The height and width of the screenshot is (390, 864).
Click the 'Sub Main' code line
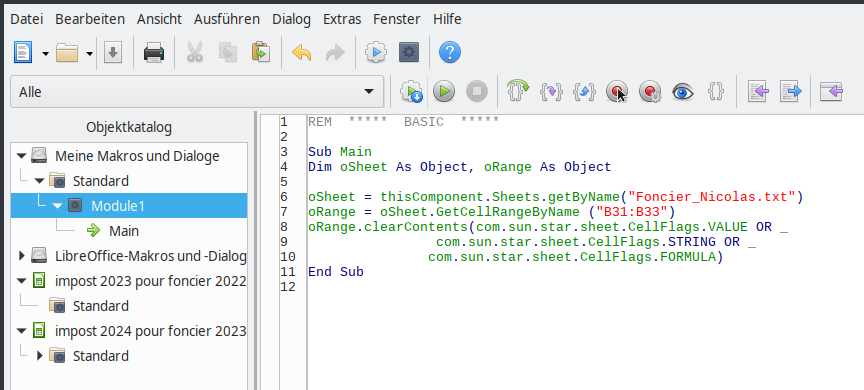pos(340,151)
